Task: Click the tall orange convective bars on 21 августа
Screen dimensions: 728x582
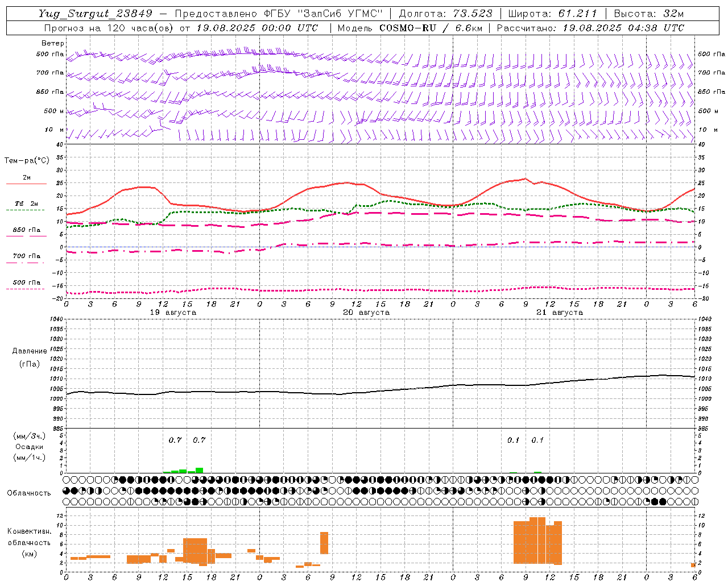Action: tap(537, 541)
